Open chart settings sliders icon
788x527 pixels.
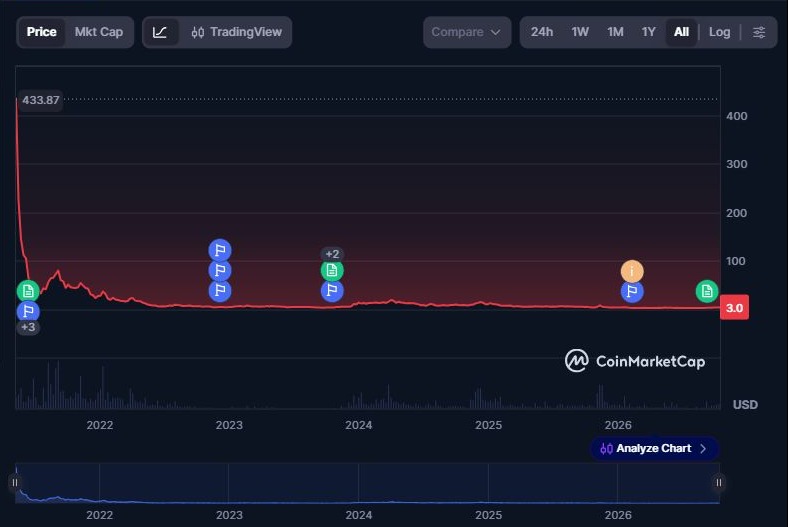click(x=759, y=32)
